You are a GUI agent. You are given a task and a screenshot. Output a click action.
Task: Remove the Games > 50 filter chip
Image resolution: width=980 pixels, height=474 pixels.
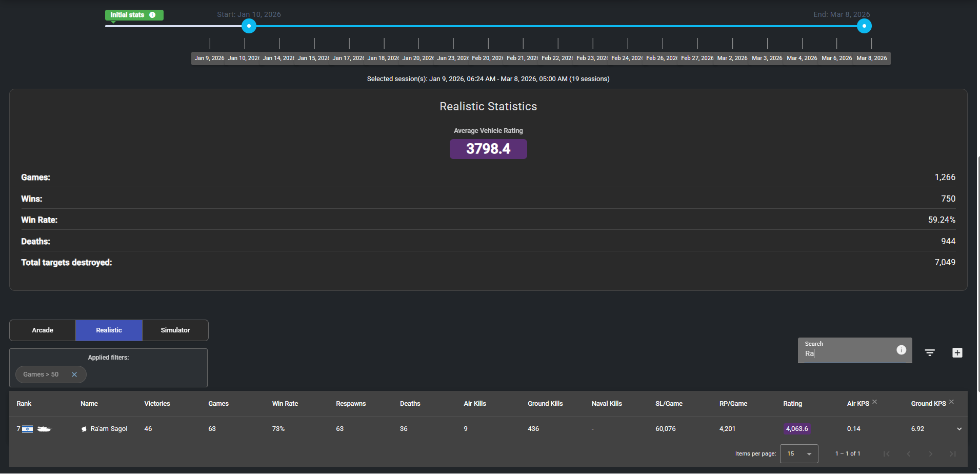(x=74, y=374)
